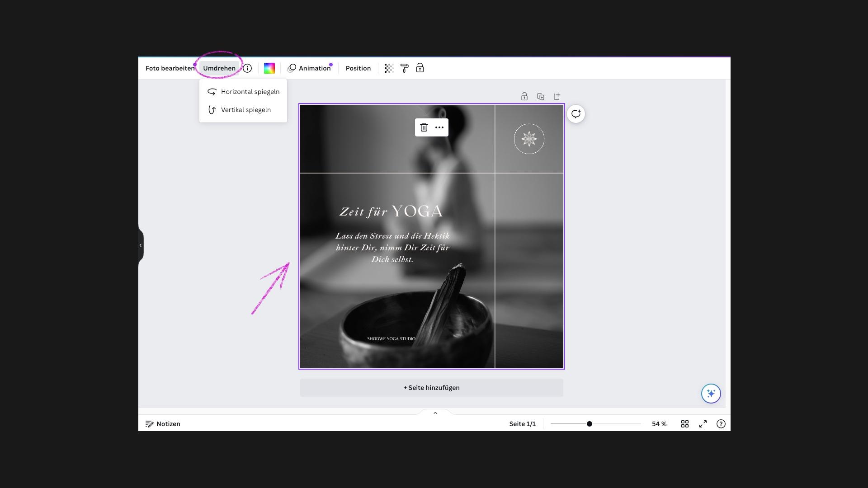Click the info icon next to Umdrehen
This screenshot has height=488, width=868.
pyautogui.click(x=247, y=68)
